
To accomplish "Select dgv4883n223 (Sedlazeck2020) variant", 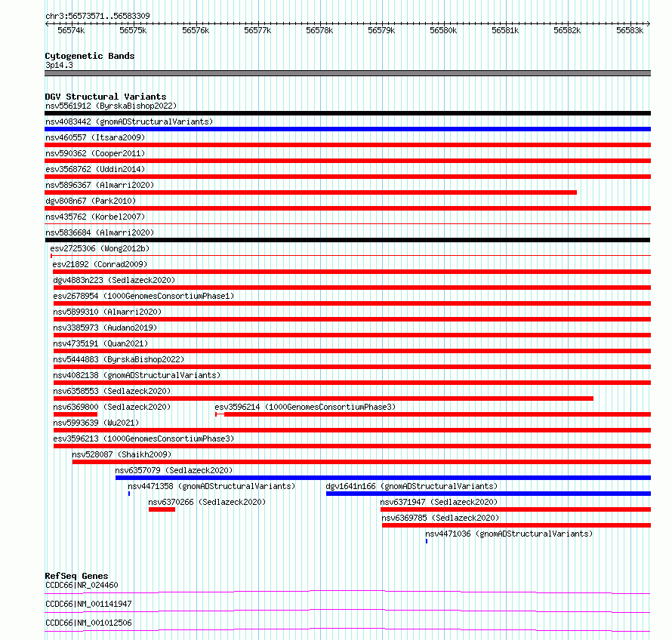I will click(x=114, y=280).
